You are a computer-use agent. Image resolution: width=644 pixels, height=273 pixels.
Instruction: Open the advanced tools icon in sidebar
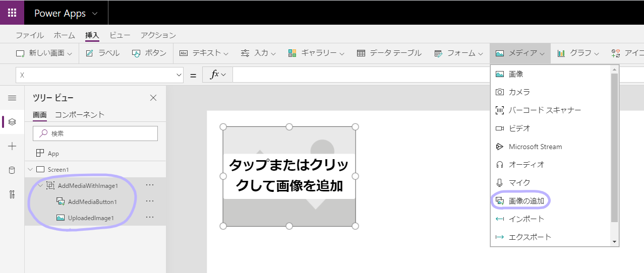[x=12, y=195]
